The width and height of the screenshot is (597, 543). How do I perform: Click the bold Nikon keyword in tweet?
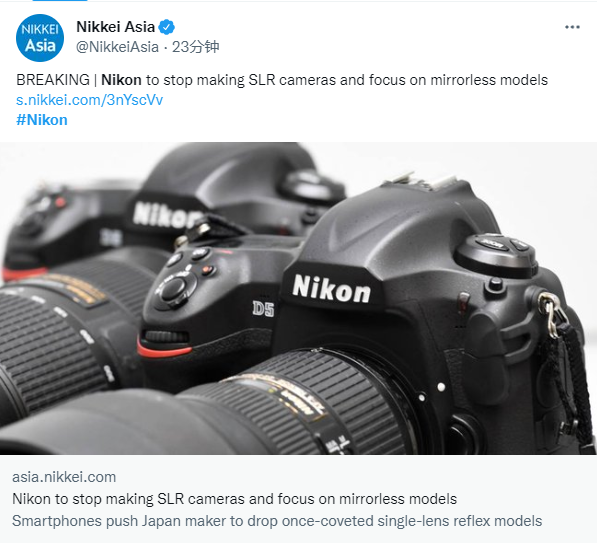[x=121, y=80]
